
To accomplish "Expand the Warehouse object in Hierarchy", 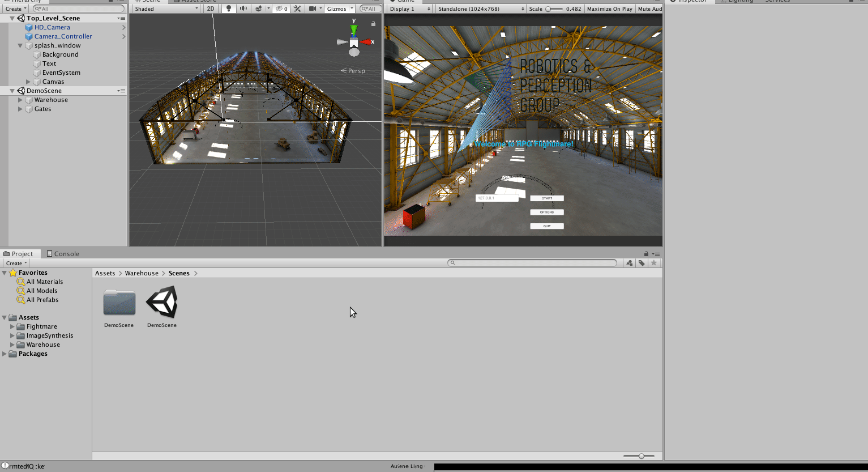I will click(20, 100).
